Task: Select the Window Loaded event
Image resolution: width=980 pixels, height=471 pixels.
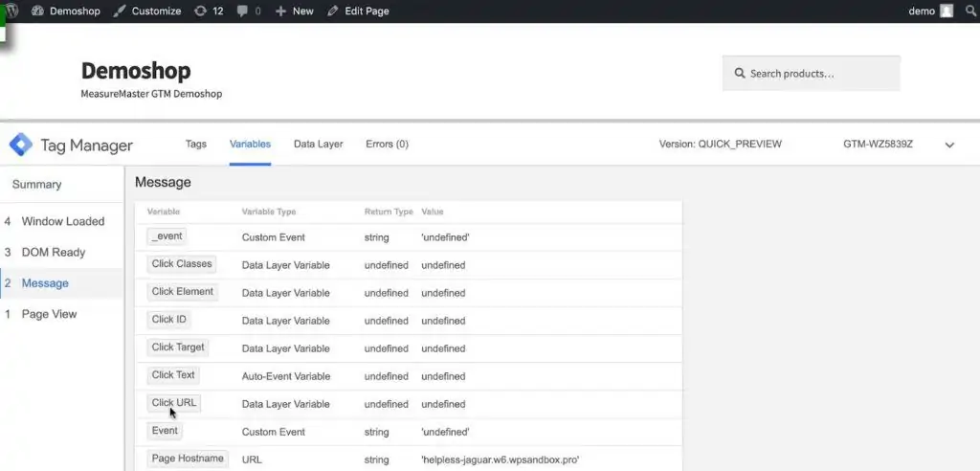Action: (62, 221)
